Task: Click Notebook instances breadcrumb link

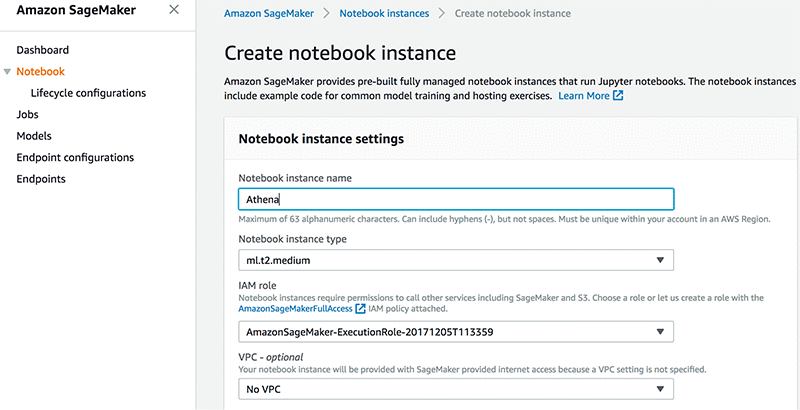Action: [x=384, y=14]
